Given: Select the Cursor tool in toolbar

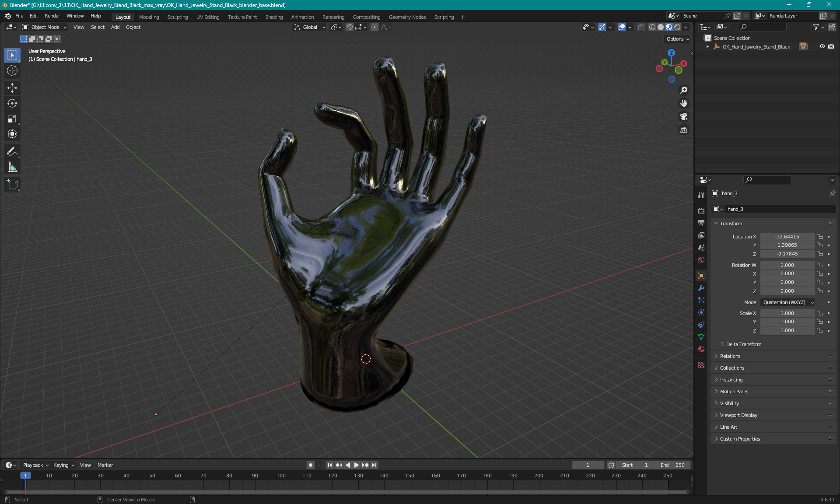Looking at the screenshot, I should pos(12,70).
